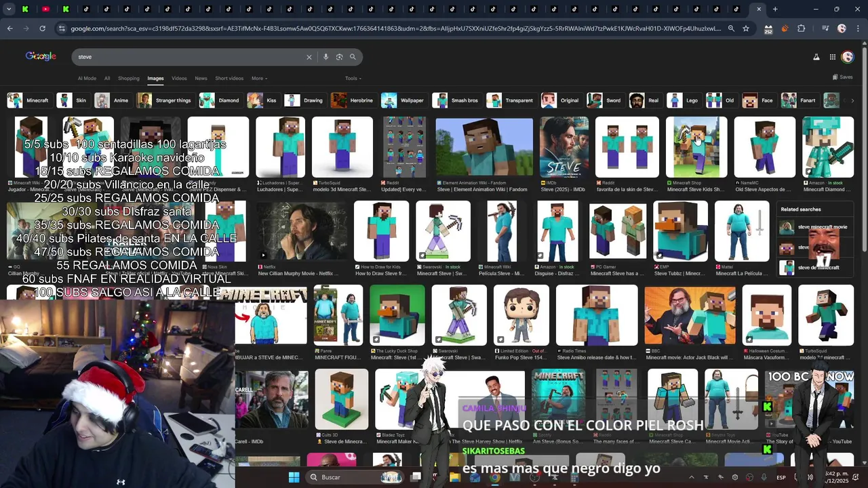Expand the Tools dropdown
868x488 pixels.
(353, 79)
